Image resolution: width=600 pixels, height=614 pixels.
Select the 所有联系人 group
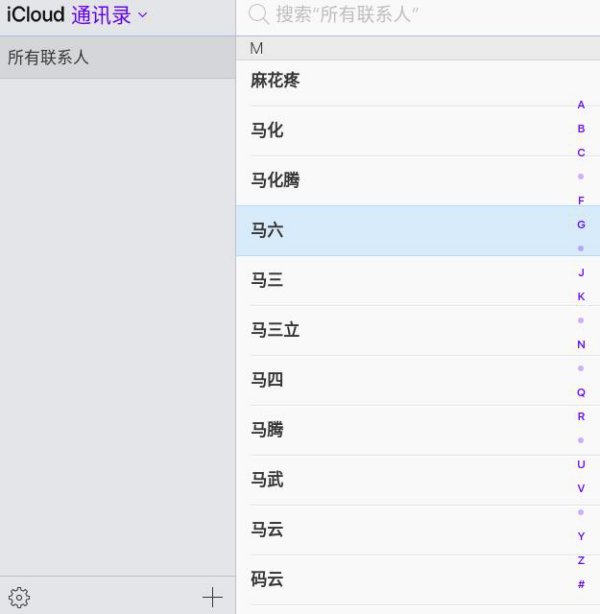point(117,58)
